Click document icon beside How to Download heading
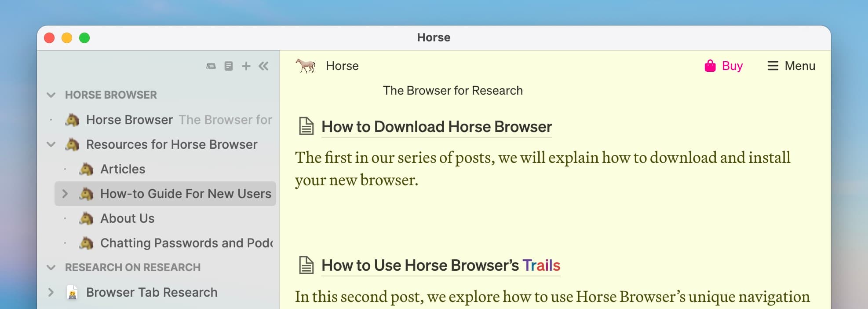This screenshot has height=309, width=868. [306, 126]
